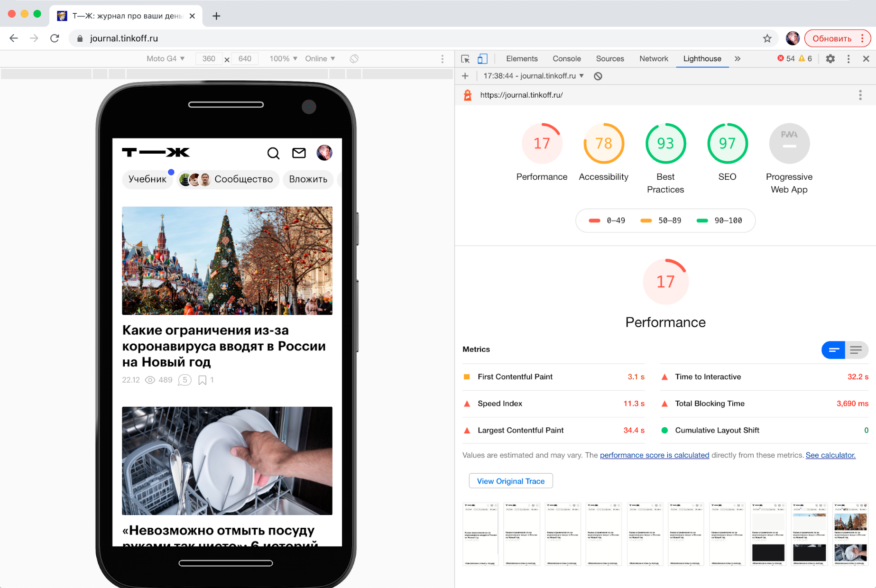Switch to the Sources tab

[610, 58]
